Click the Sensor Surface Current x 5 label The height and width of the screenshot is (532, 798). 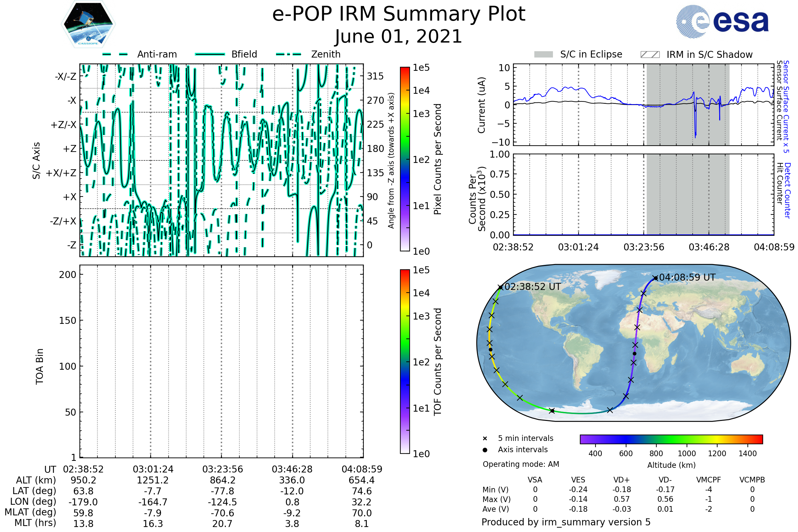[786, 107]
